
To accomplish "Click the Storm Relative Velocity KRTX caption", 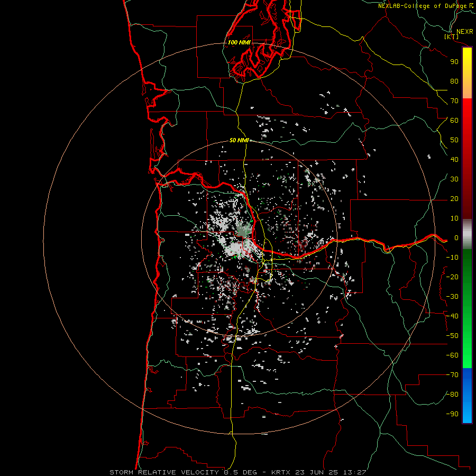I will 238,472.
